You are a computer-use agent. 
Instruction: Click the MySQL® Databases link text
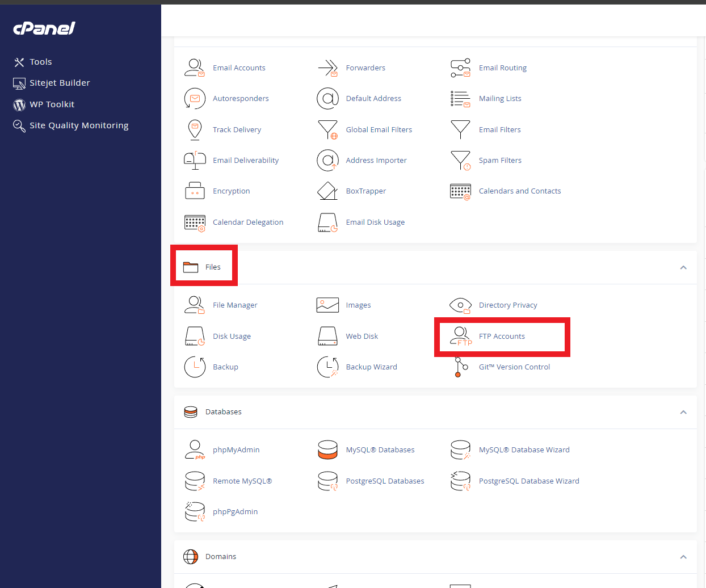point(380,450)
